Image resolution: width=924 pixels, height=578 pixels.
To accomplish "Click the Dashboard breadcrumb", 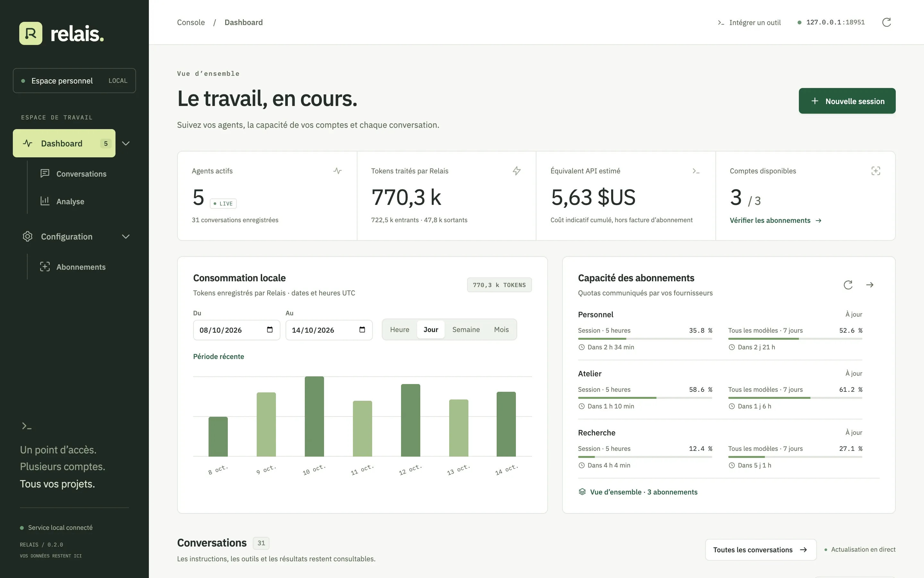I will click(x=244, y=22).
